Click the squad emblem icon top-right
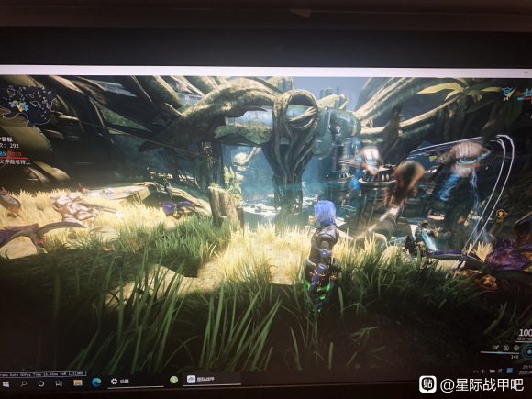 point(508,92)
